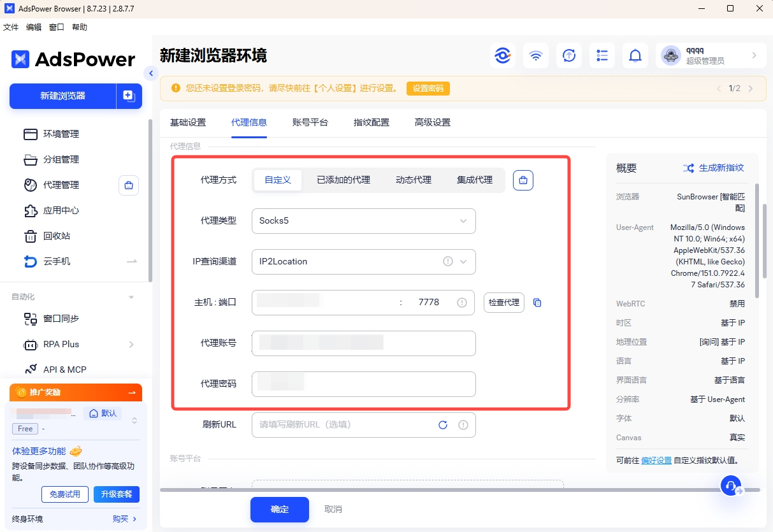Collapse the 自动化 section arrow

point(131,297)
